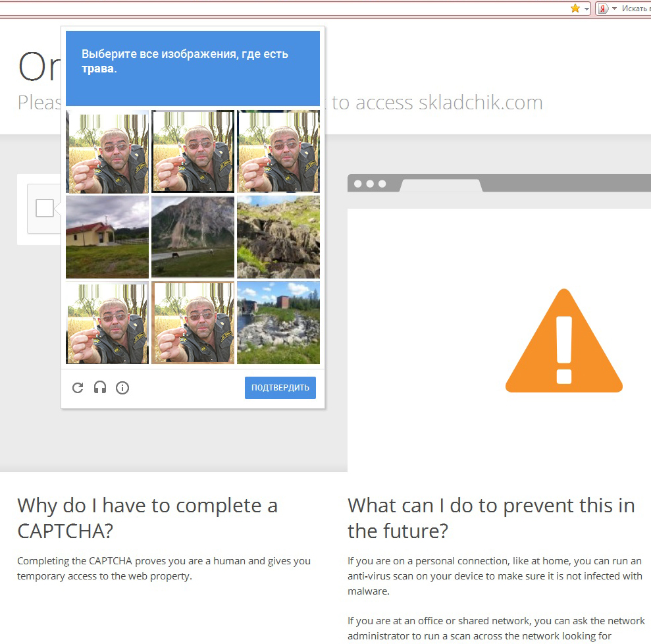Select the rocky outcrop with grass tile
This screenshot has height=644, width=651.
(x=278, y=237)
